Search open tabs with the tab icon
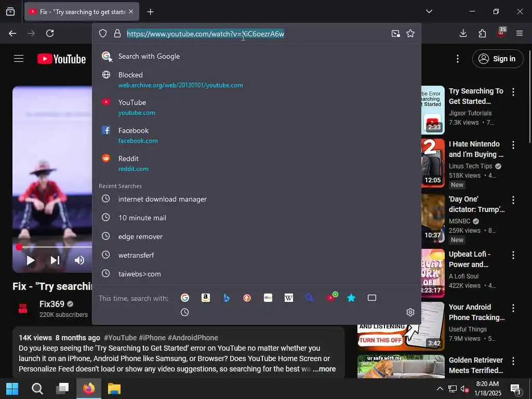 (372, 298)
